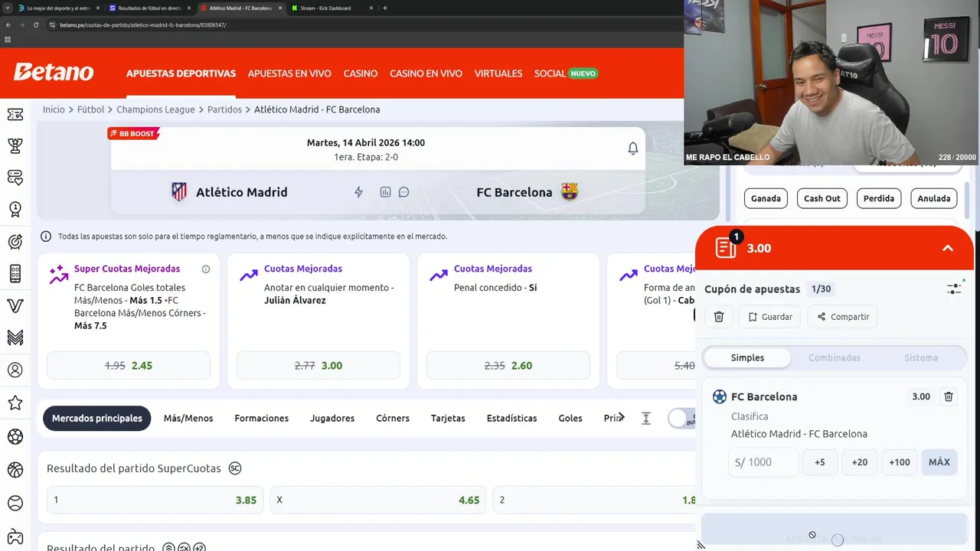Click the Atlético Madrid club crest
The height and width of the screenshot is (551, 980).
click(179, 192)
